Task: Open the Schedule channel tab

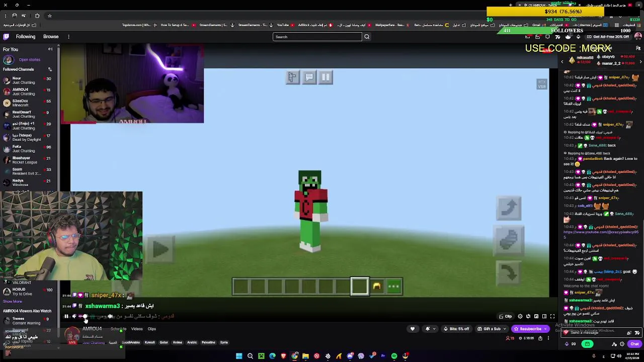Action: pos(119,329)
